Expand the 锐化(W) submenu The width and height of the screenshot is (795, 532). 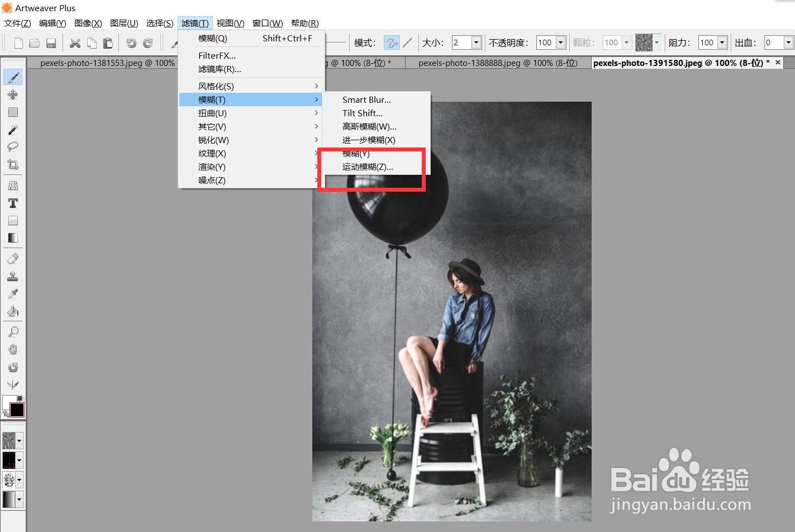click(251, 140)
